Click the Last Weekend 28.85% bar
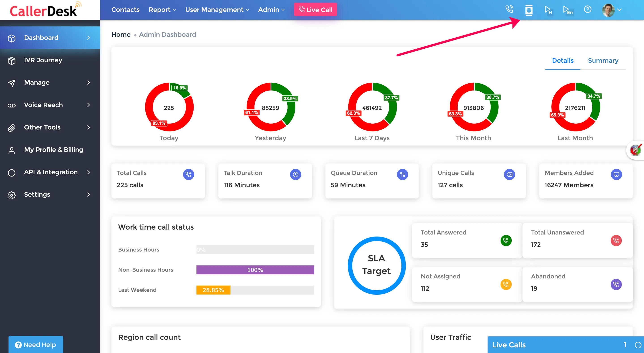Image resolution: width=644 pixels, height=353 pixels. 213,290
